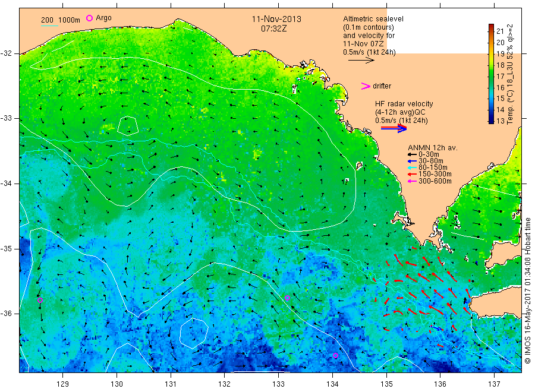Viewport: 535px width, 392px height.
Task: Click the temperature colour bar
Action: (492, 74)
